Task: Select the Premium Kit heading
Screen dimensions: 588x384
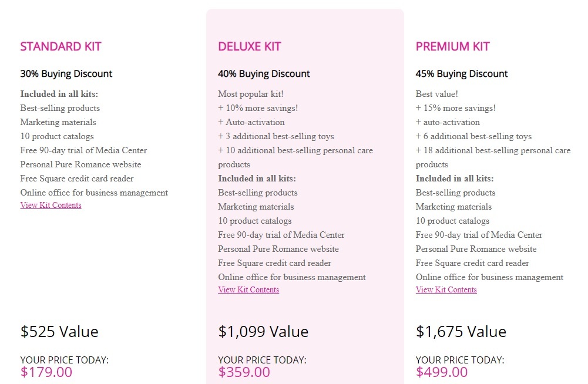Action: (x=453, y=46)
